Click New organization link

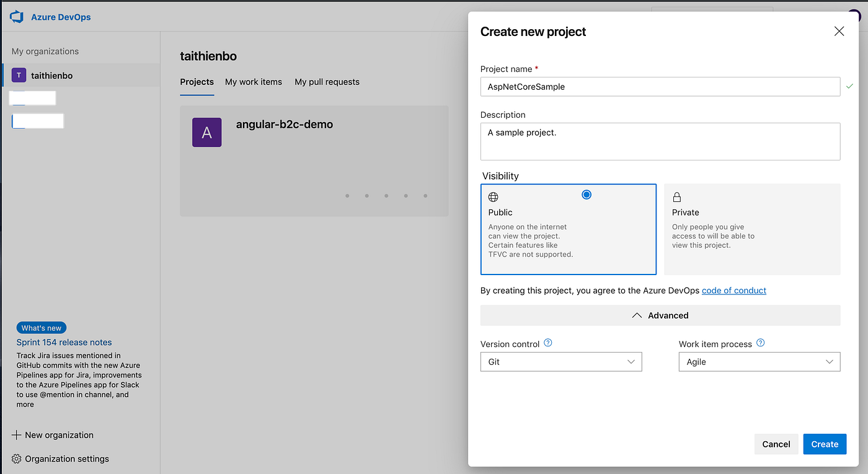pyautogui.click(x=59, y=435)
